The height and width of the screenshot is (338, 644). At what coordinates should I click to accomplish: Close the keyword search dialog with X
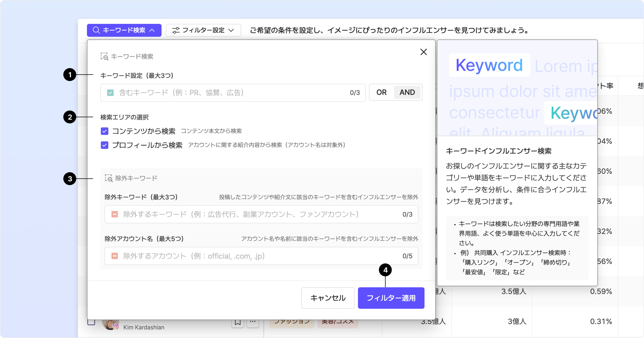[423, 52]
